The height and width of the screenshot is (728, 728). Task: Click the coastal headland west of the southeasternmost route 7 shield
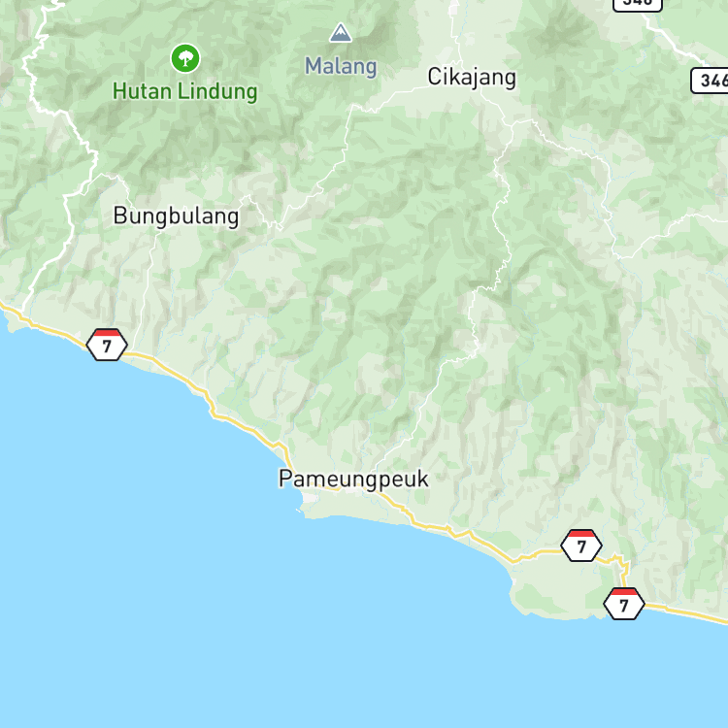tap(557, 592)
